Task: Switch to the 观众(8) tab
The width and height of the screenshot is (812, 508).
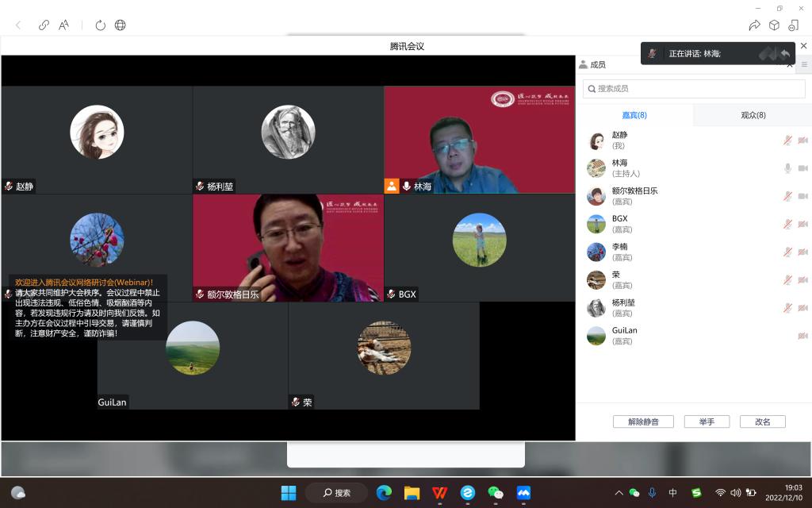Action: coord(753,115)
